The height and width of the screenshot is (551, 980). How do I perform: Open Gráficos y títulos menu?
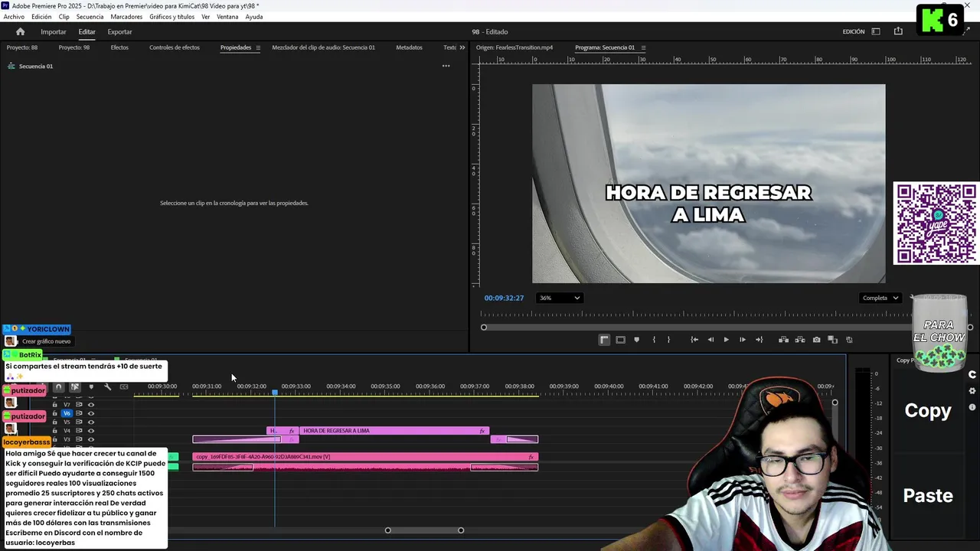(x=171, y=17)
